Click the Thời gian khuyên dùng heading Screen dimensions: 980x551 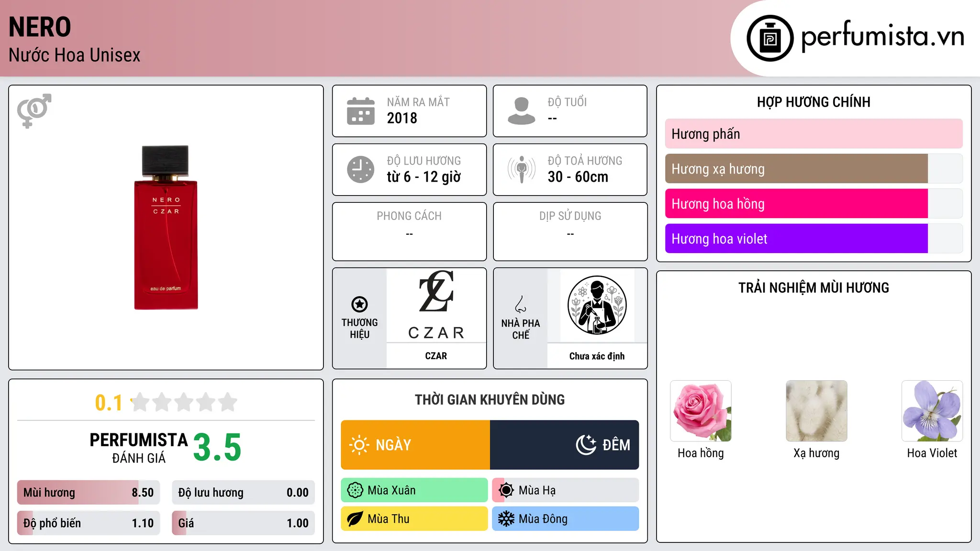[490, 399]
